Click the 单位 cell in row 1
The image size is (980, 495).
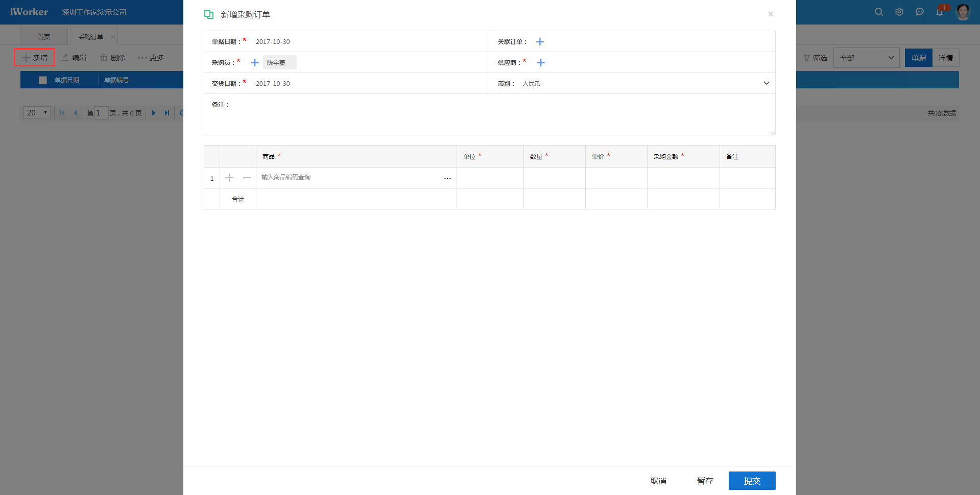[490, 178]
